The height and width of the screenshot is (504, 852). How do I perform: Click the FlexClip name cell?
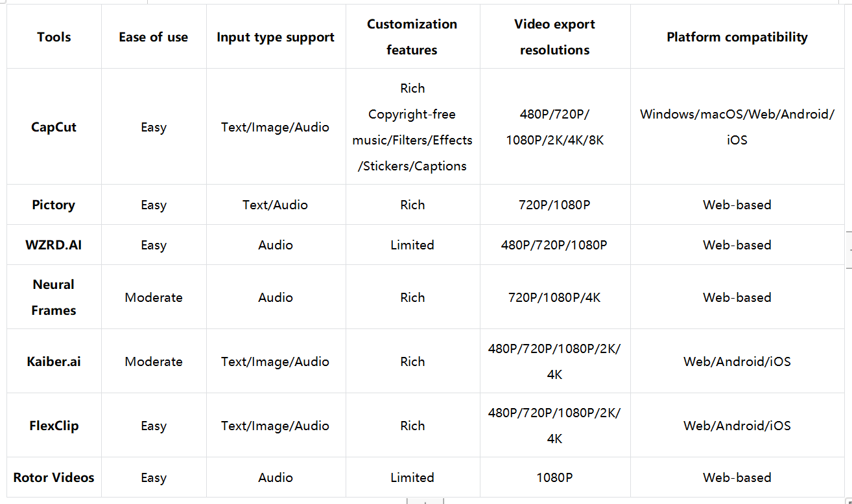[x=54, y=426]
